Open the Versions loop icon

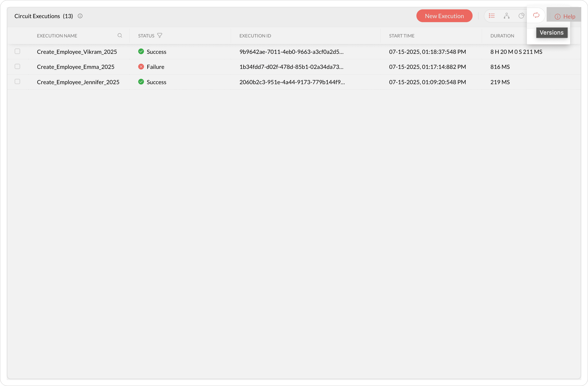click(536, 15)
